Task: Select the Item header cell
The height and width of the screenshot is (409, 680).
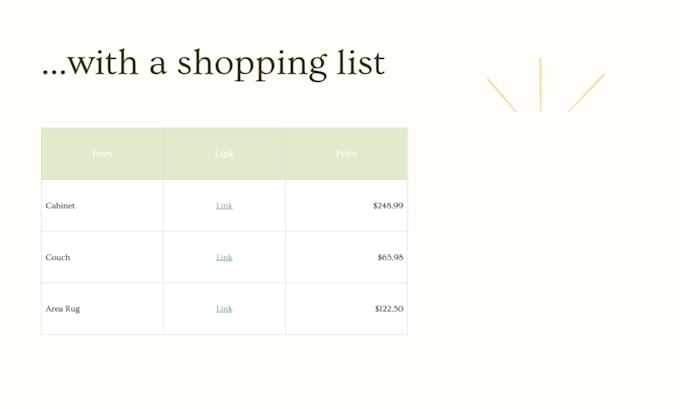Action: coord(102,154)
